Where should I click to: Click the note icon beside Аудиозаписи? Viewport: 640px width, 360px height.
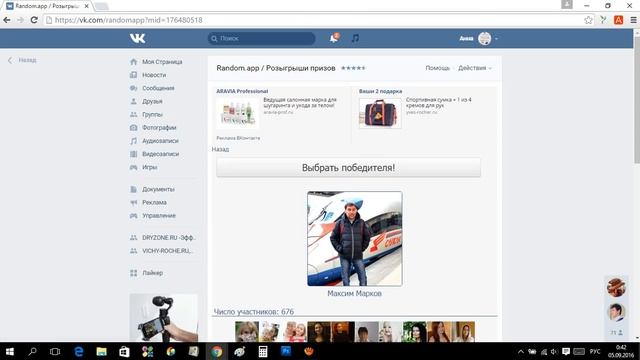(x=133, y=141)
